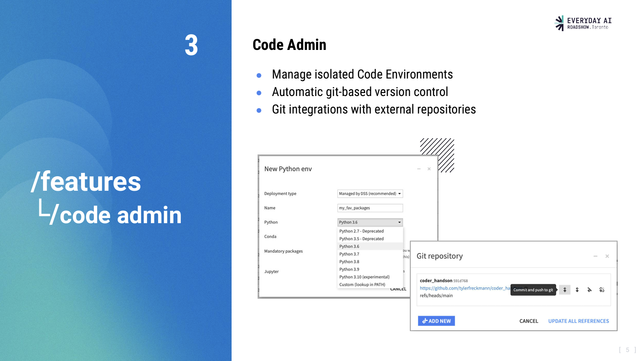Click the ADD NEW button

[x=436, y=321]
